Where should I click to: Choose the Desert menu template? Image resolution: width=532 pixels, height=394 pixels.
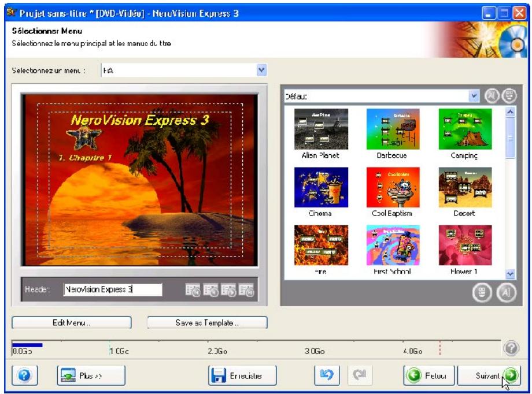(x=465, y=192)
